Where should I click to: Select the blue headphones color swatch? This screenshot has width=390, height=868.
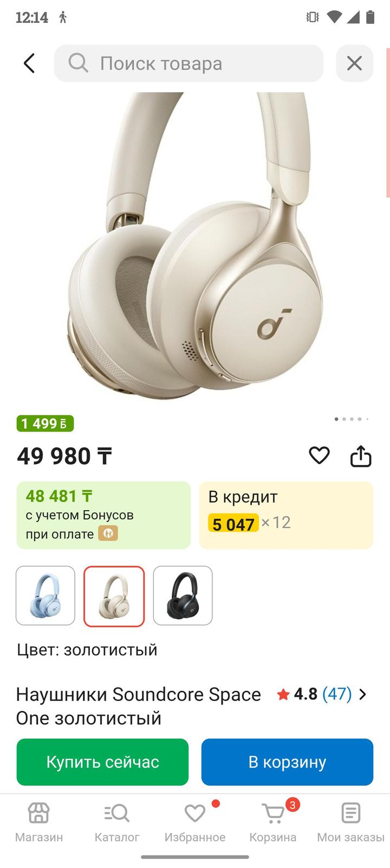pos(45,595)
